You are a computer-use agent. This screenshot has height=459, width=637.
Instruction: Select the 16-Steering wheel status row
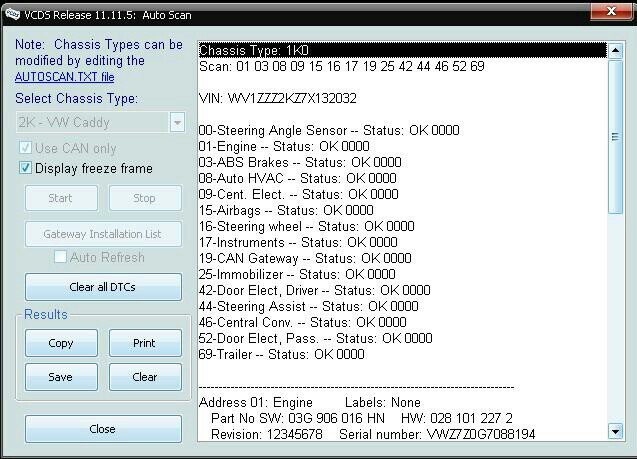coord(403,226)
